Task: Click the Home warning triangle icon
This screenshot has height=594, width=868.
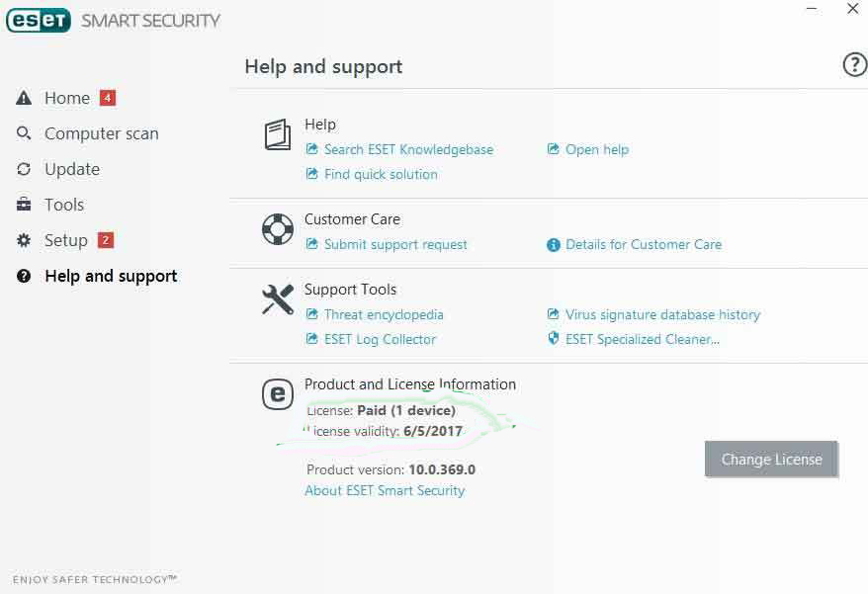Action: pyautogui.click(x=24, y=99)
